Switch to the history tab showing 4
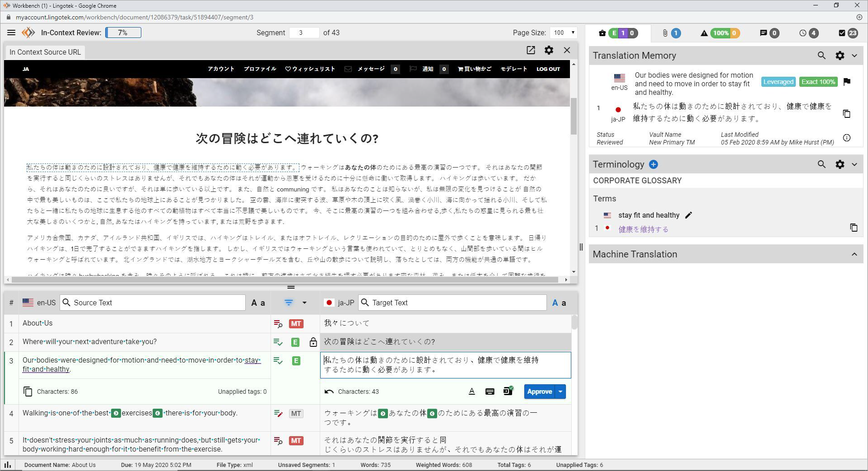Screen dimensions: 868x471 (x=808, y=33)
